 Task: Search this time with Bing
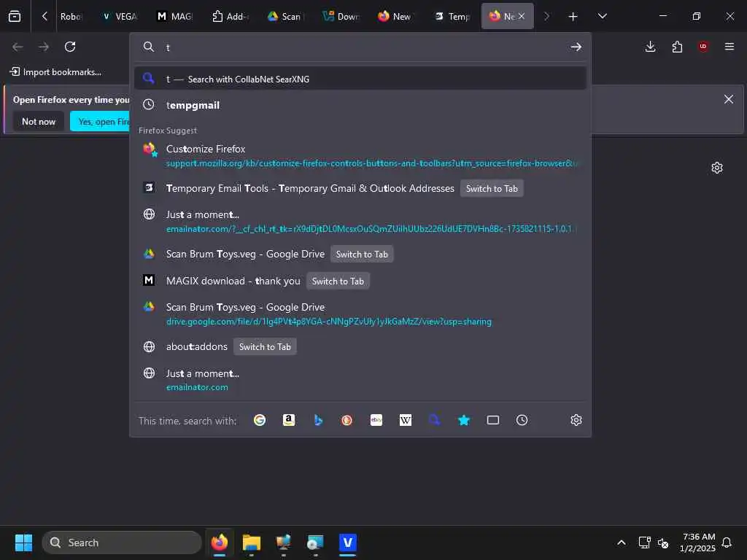click(x=318, y=420)
